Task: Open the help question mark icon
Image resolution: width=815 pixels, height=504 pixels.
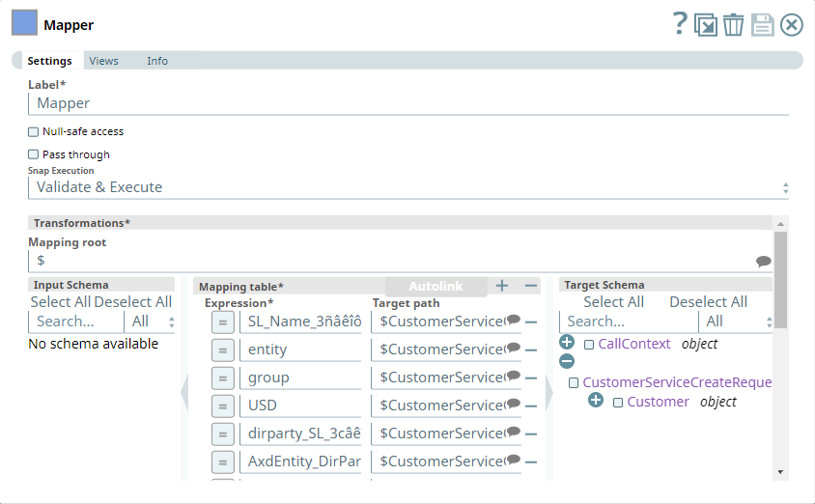Action: pos(680,24)
